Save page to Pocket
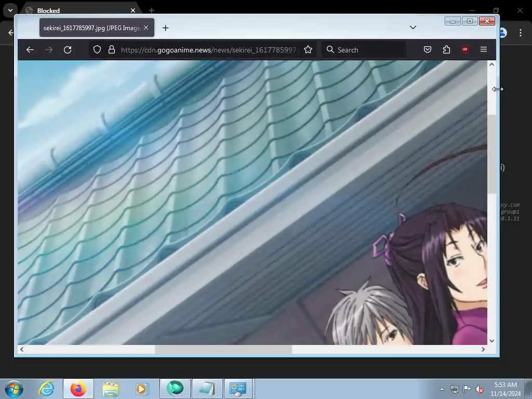 [x=428, y=49]
